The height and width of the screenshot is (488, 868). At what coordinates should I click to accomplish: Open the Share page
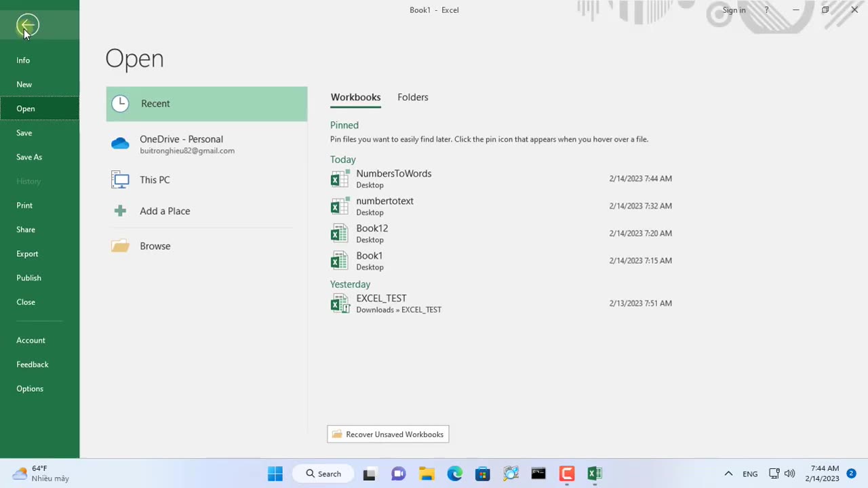39,230
